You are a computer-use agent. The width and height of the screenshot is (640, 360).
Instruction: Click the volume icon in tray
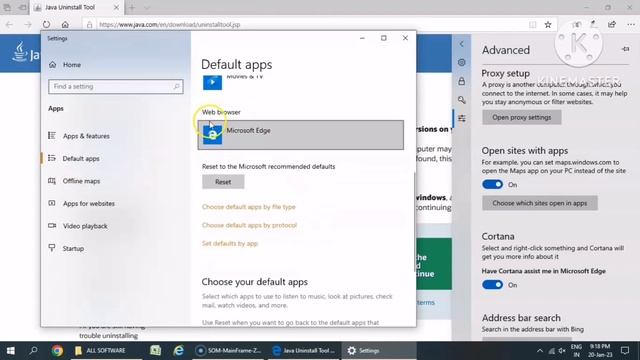coord(562,351)
